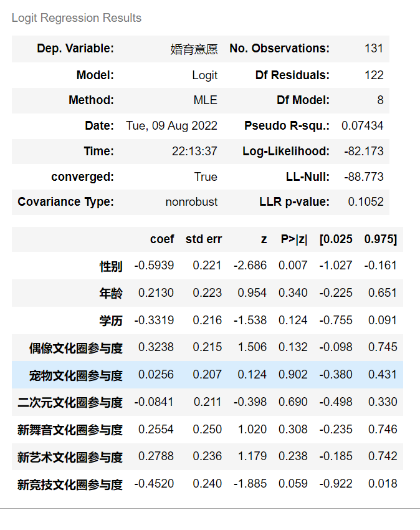This screenshot has width=420, height=530.
Task: Click 新艺术文化圈参与度 p-value 0.238
Action: [293, 456]
